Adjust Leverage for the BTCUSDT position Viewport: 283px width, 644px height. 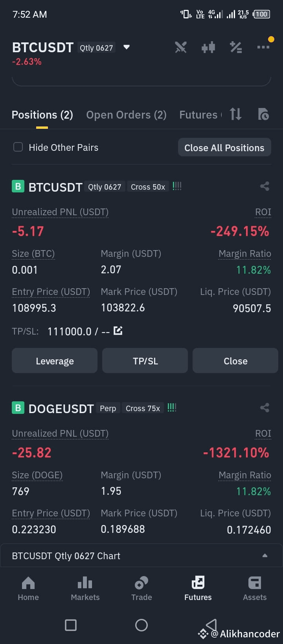point(55,361)
